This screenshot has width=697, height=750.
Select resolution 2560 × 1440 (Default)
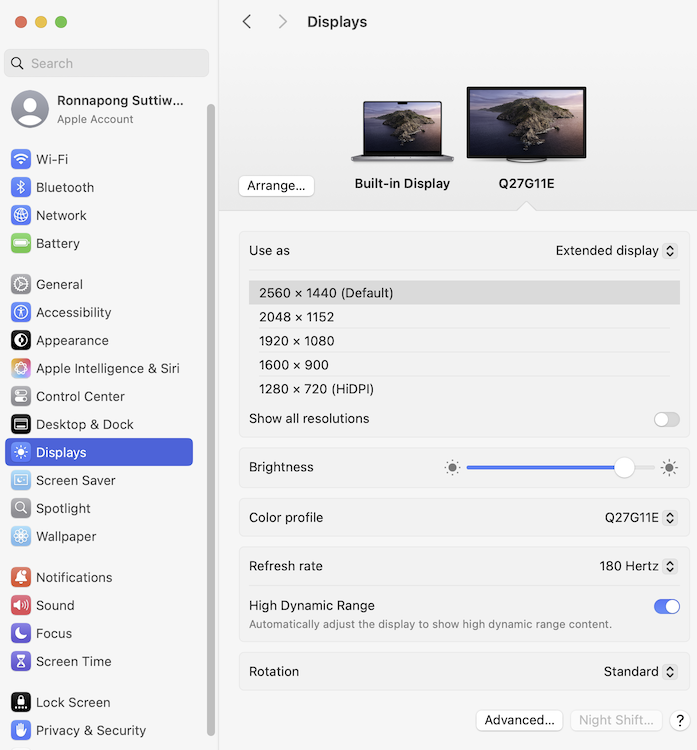[x=464, y=293]
